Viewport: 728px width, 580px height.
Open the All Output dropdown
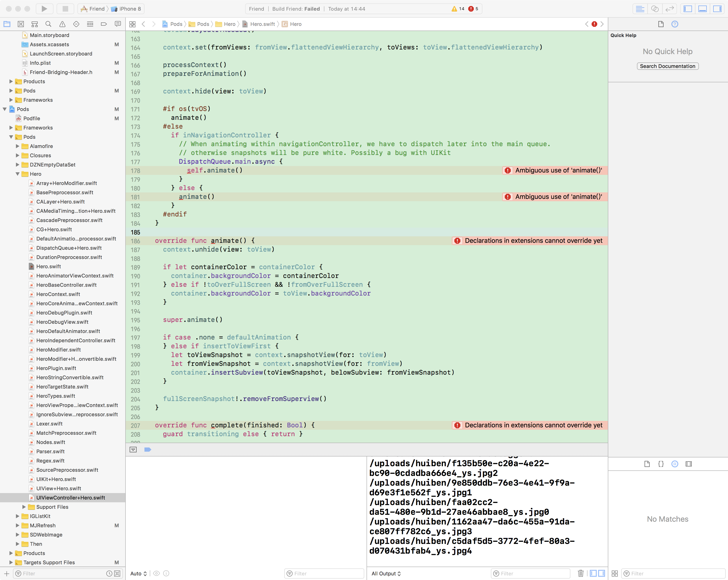[x=386, y=574]
